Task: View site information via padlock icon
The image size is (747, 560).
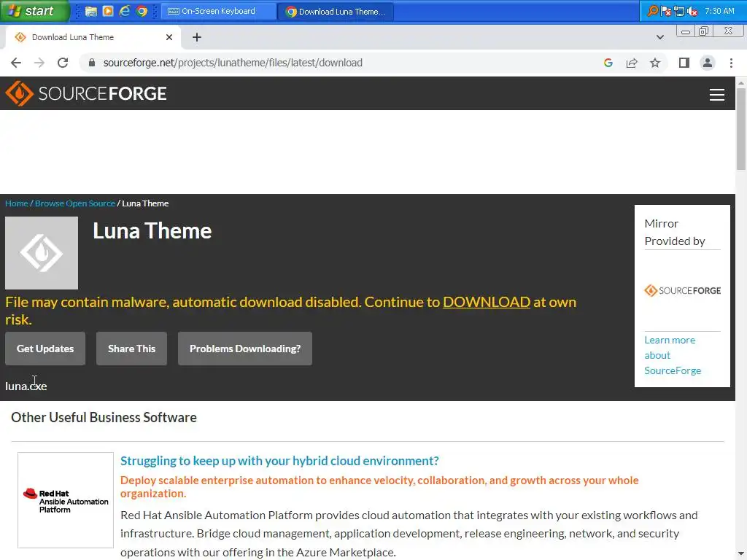Action: (92, 63)
